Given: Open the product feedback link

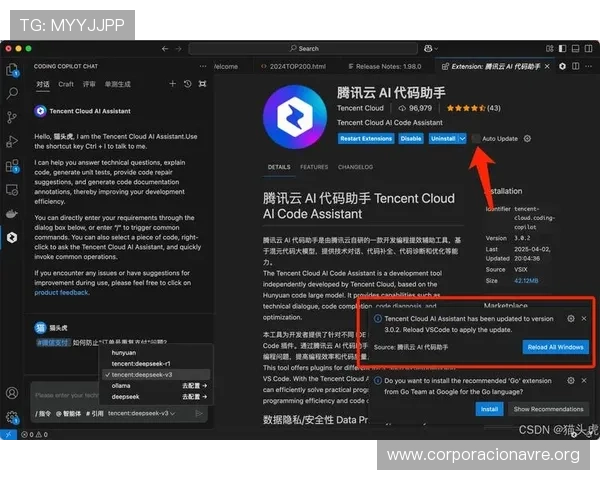Looking at the screenshot, I should tap(61, 292).
